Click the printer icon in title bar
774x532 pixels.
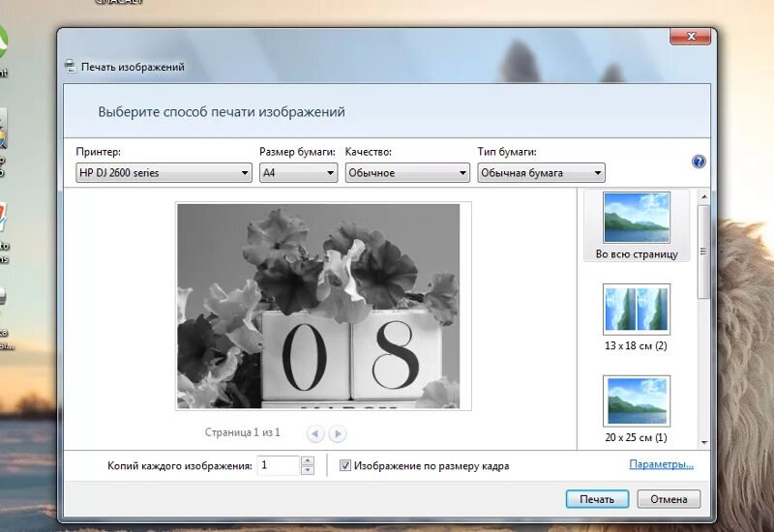pos(70,66)
